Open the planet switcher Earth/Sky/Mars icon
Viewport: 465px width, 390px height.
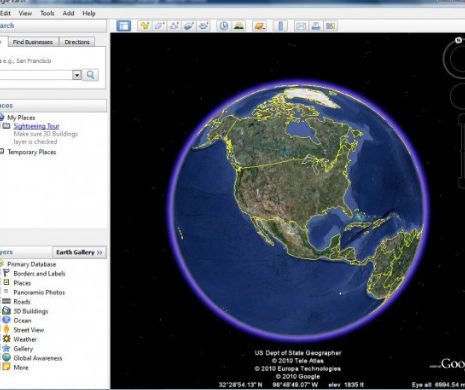point(260,26)
